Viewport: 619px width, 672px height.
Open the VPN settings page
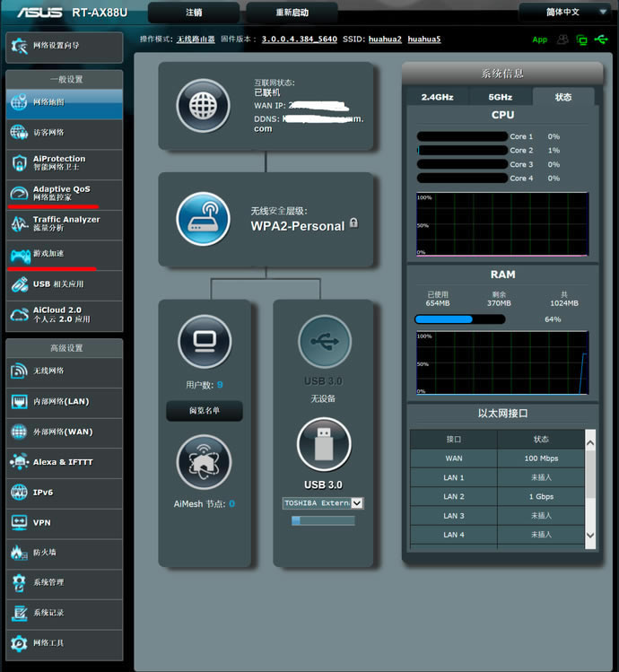click(x=64, y=521)
